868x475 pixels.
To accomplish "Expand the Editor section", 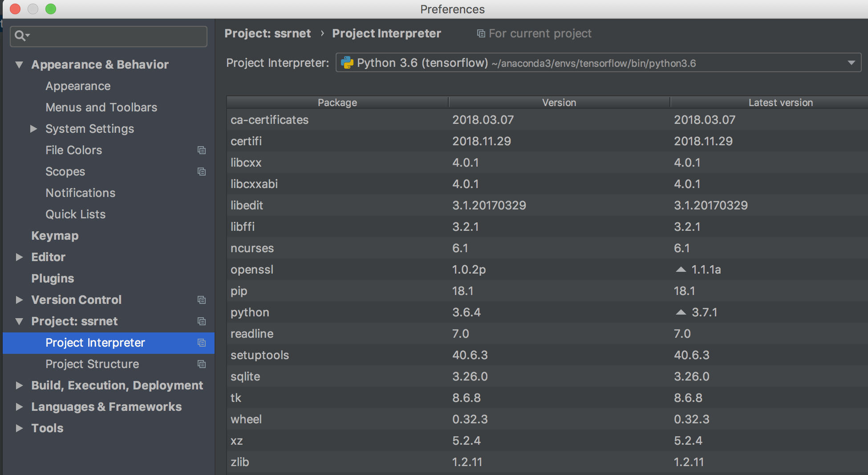I will [19, 257].
